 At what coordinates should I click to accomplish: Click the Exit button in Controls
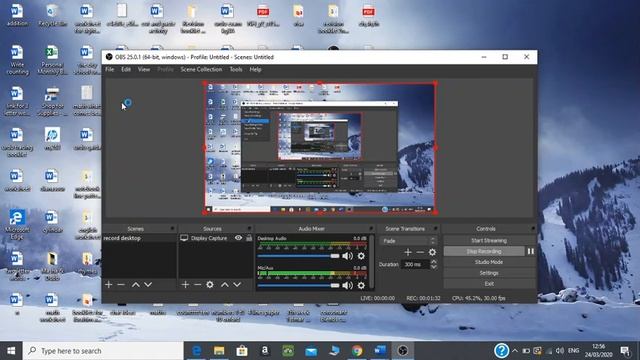[x=489, y=283]
